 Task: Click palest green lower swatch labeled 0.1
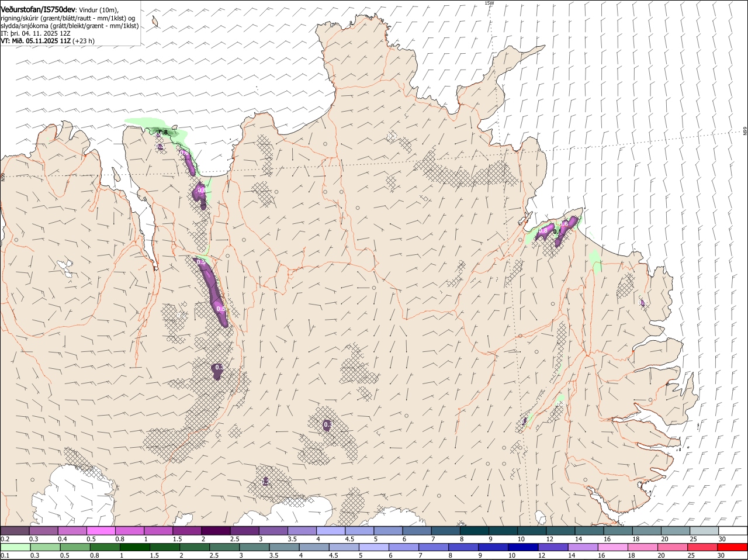pos(15,547)
